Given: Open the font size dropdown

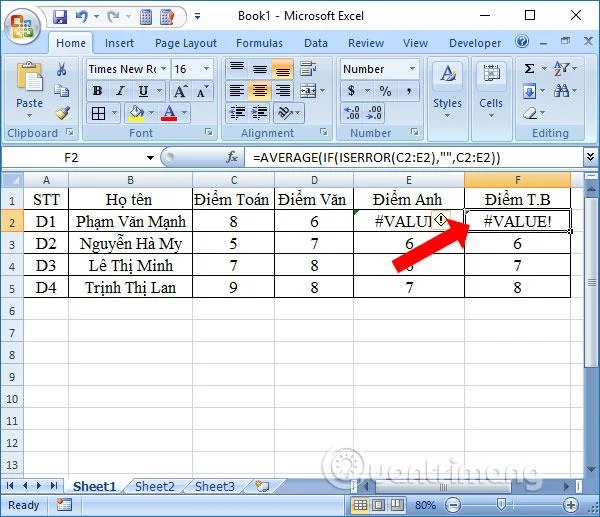Looking at the screenshot, I should click(206, 68).
